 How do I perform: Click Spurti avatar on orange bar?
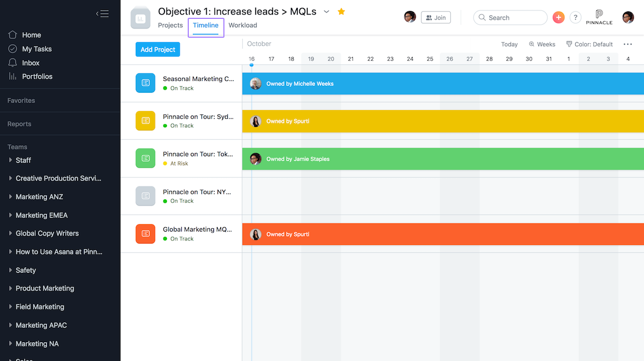coord(256,234)
